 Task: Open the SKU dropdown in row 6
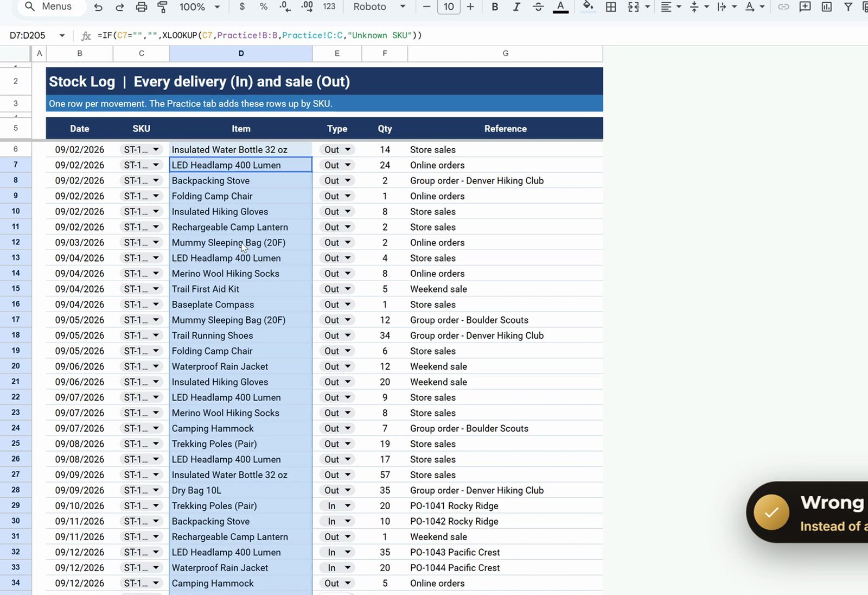click(x=156, y=149)
